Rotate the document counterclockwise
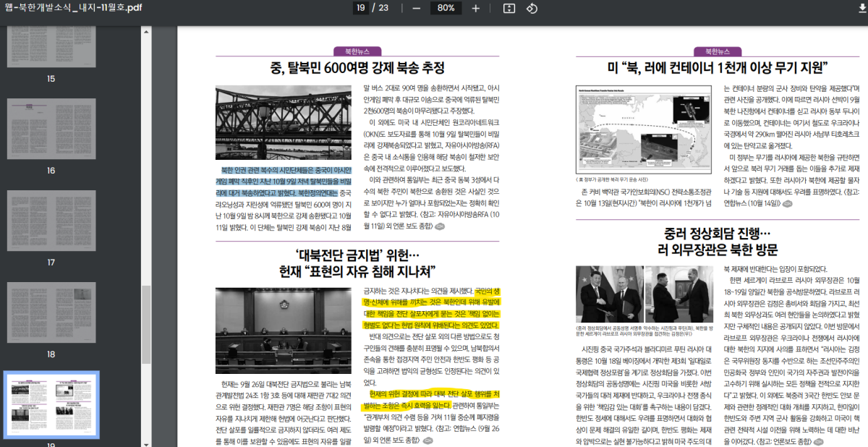The width and height of the screenshot is (868, 447). pos(532,8)
